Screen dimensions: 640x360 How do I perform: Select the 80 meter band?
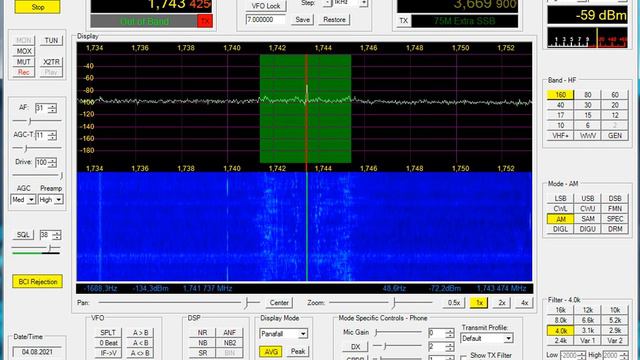coord(588,95)
